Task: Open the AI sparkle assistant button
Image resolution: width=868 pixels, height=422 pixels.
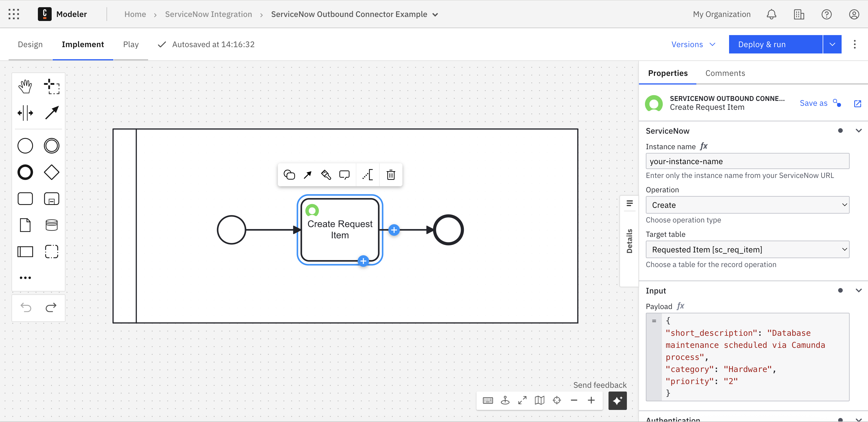Action: (x=617, y=400)
